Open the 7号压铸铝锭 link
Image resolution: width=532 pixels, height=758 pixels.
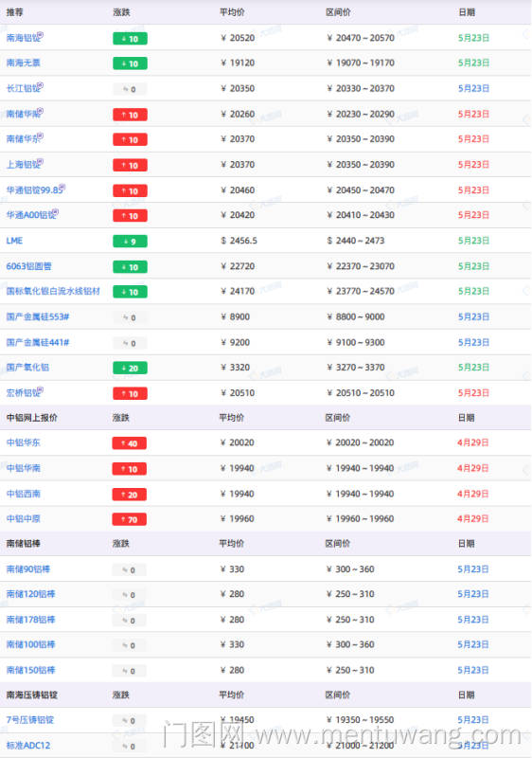(x=30, y=720)
